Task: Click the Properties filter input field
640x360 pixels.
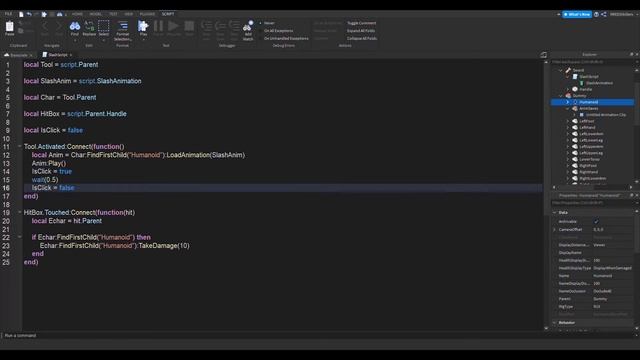Action: (593, 203)
